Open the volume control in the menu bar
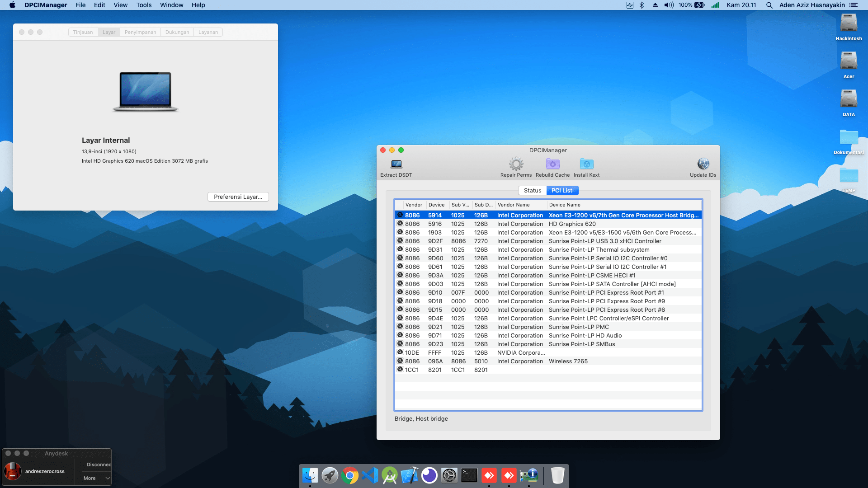Screen dimensions: 868x488 669,5
